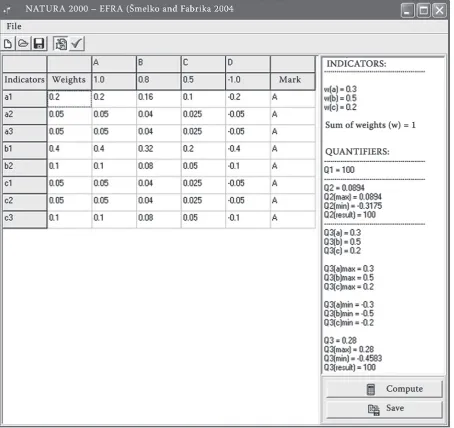454x428 pixels.
Task: Click column header B
Action: [159, 64]
